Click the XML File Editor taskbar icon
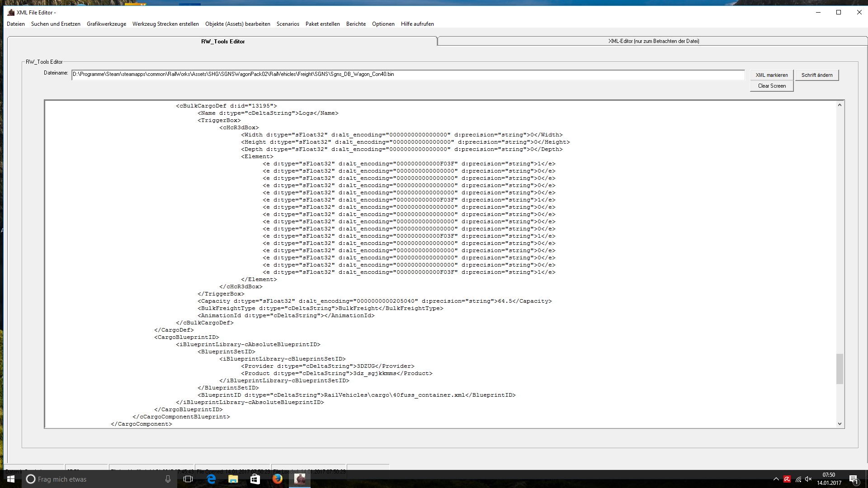Screen dimensions: 868x488 (300, 479)
